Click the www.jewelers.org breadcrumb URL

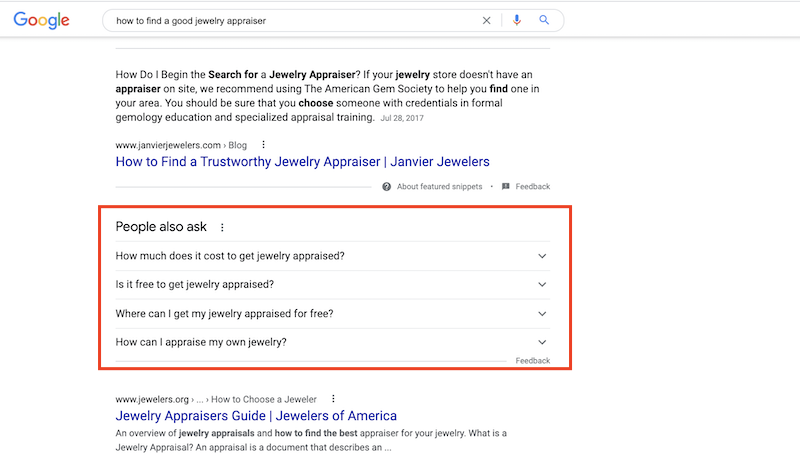[x=149, y=399]
